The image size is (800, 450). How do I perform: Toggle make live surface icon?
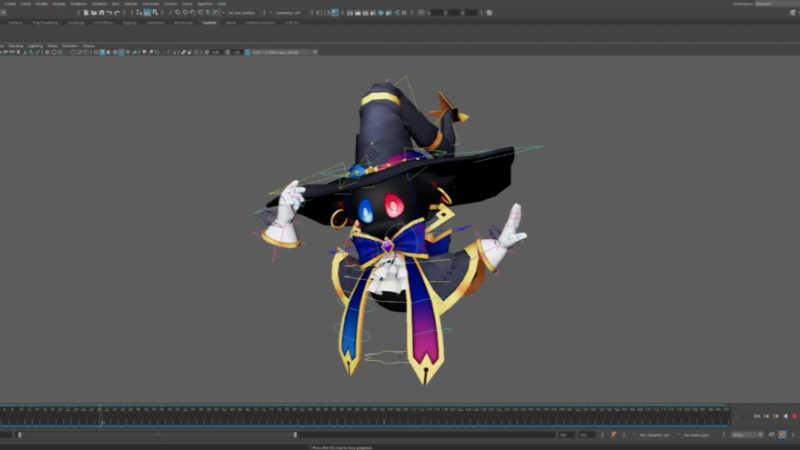click(217, 13)
